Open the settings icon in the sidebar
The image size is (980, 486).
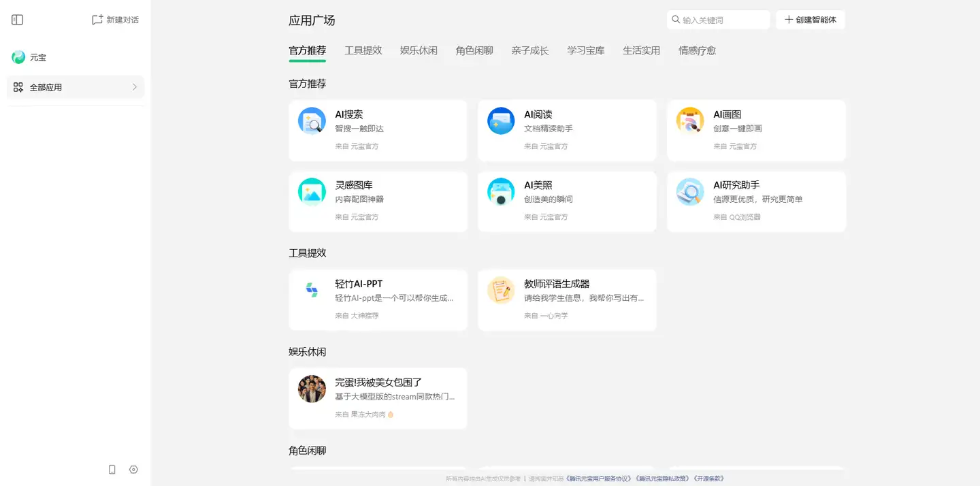pyautogui.click(x=133, y=470)
